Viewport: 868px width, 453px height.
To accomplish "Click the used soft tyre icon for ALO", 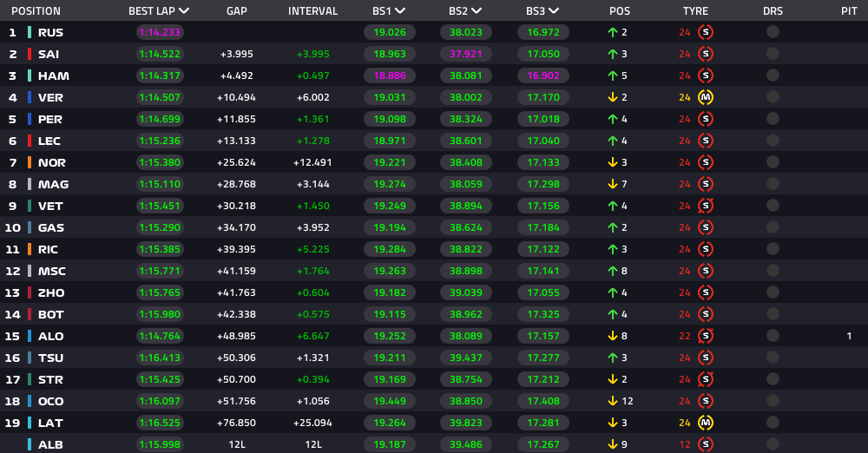I will click(x=705, y=336).
